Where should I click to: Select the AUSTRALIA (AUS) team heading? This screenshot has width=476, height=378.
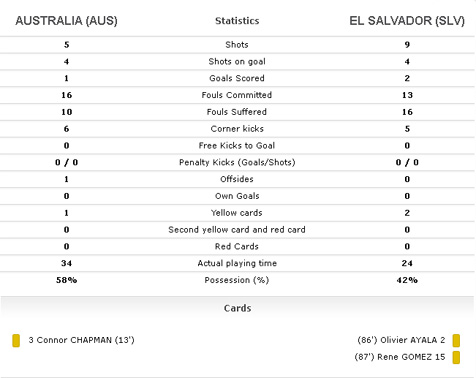point(66,21)
